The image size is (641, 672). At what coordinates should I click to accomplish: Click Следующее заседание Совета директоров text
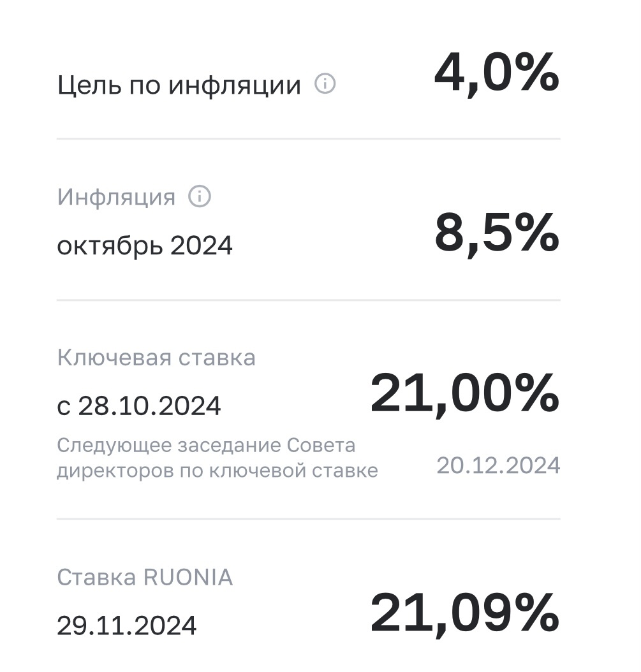click(x=217, y=458)
